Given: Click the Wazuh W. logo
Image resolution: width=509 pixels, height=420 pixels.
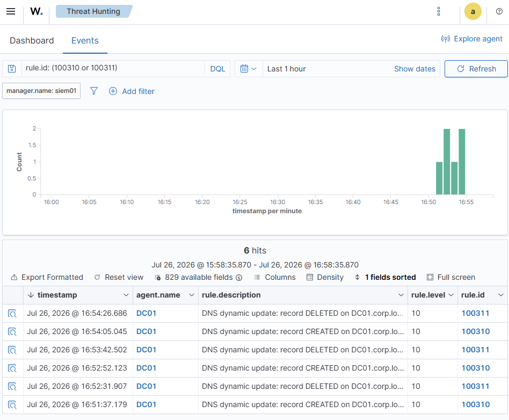Looking at the screenshot, I should [x=37, y=11].
